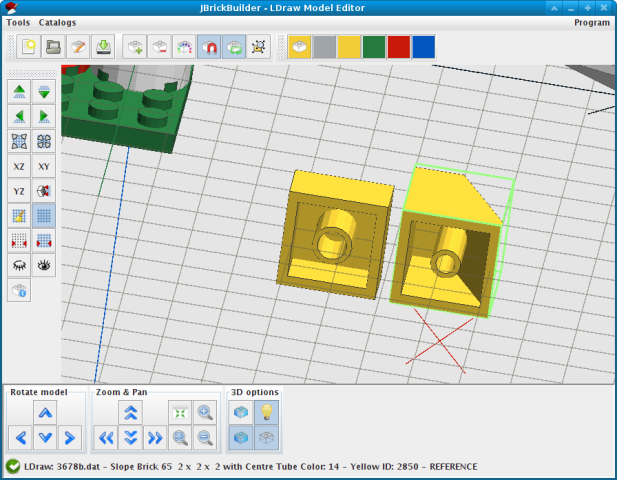Image resolution: width=617 pixels, height=480 pixels.
Task: Select the unselected yellow slope brick in viewport
Action: coord(334,234)
